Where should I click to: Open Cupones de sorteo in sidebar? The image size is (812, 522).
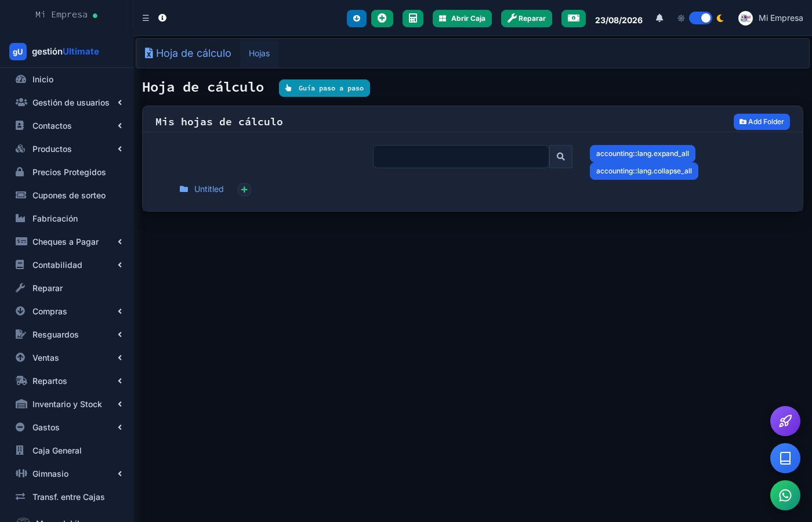pyautogui.click(x=67, y=195)
